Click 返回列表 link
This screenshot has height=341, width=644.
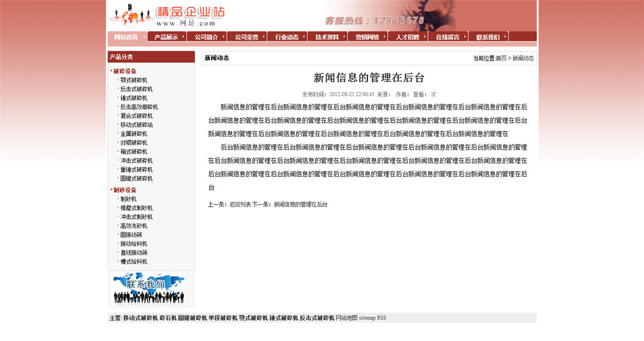pos(240,205)
